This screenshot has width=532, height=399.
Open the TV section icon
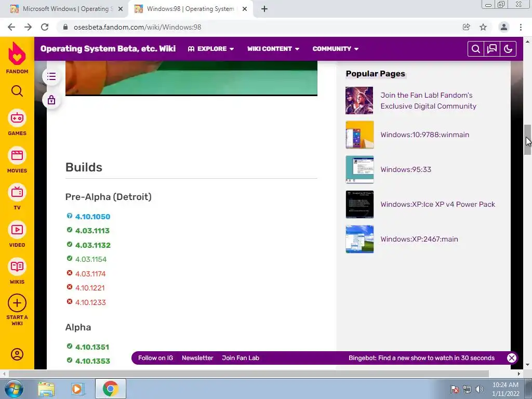tap(17, 192)
